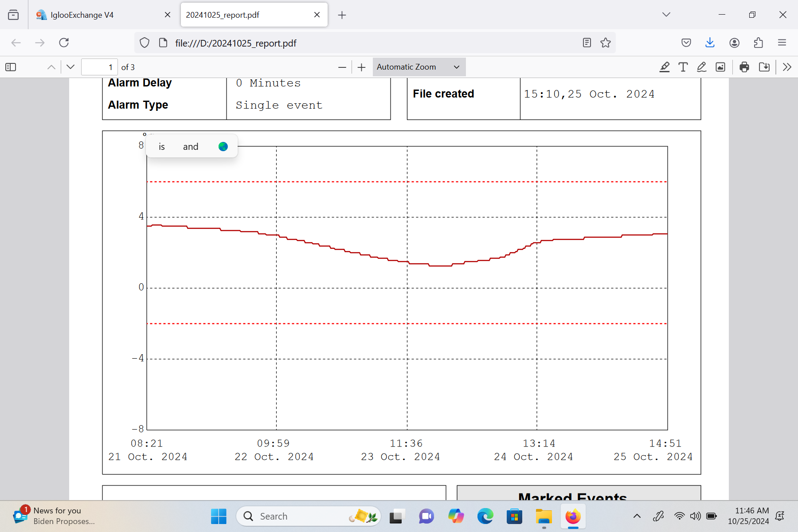Select the PDF highlight tool
Screen dimensions: 798x532
pyautogui.click(x=665, y=67)
